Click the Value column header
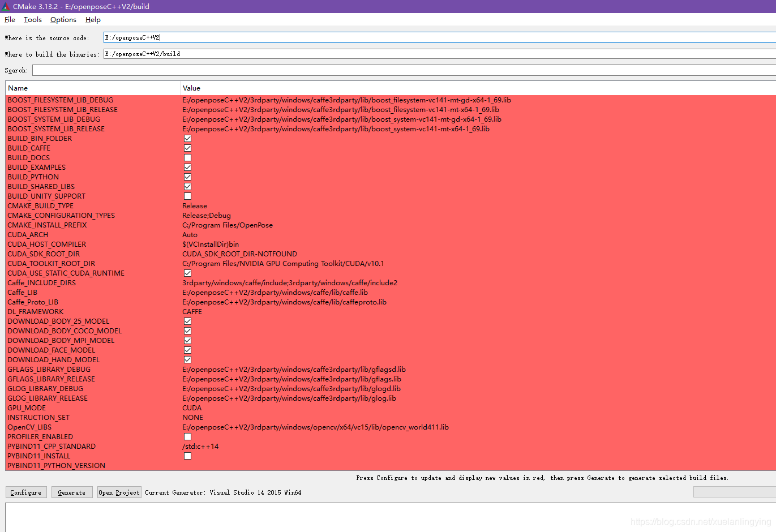This screenshot has height=532, width=776. [478, 88]
